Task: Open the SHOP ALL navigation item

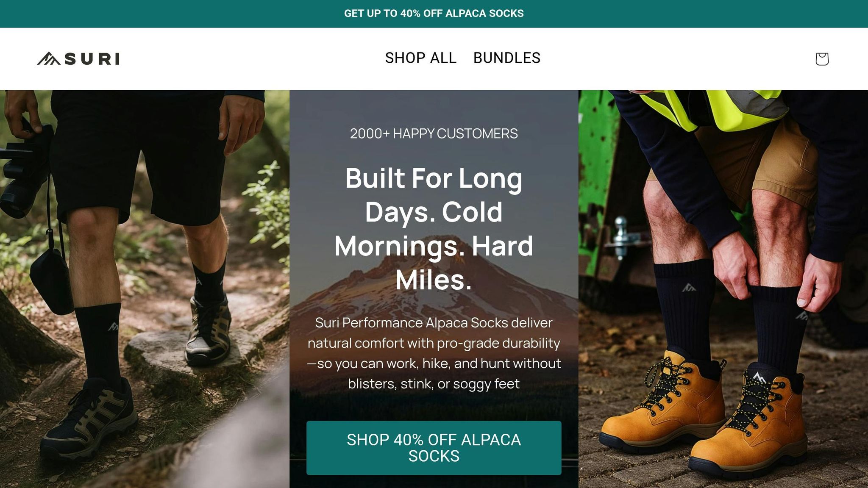Action: (420, 58)
